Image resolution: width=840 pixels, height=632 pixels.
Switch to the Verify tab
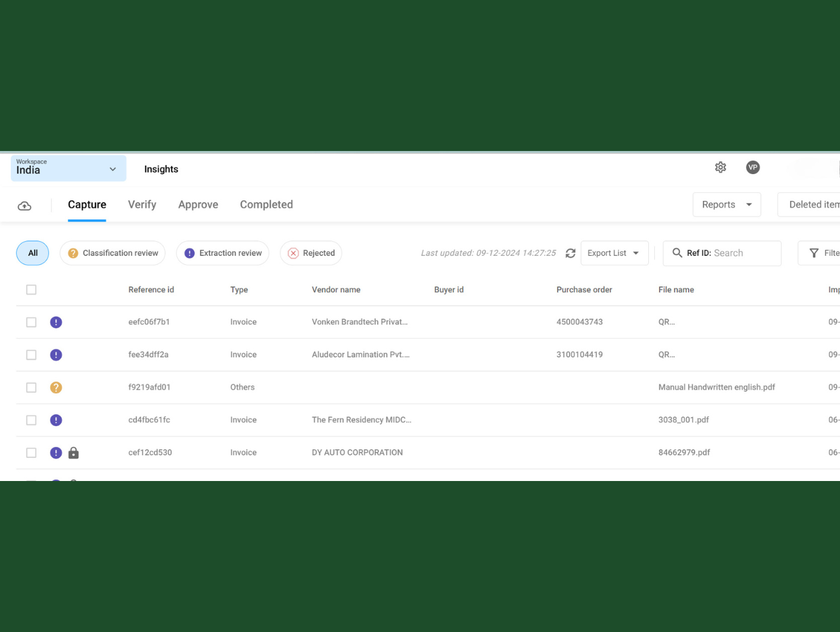[142, 205]
